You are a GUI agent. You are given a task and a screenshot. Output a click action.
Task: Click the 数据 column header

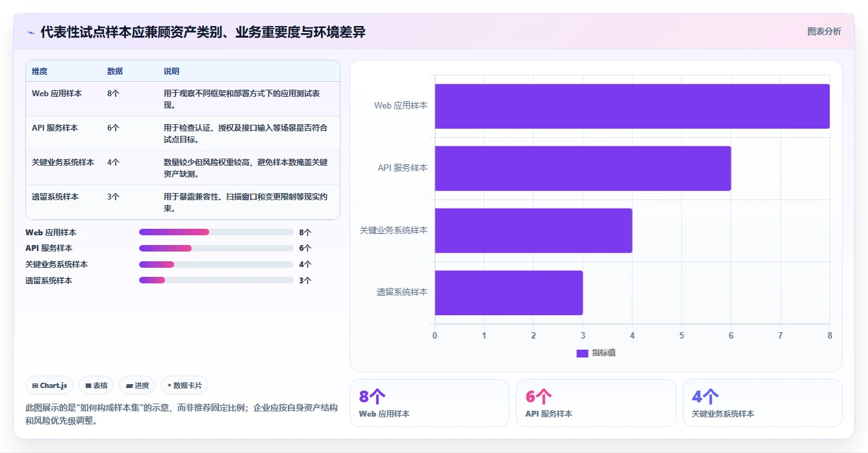click(x=115, y=71)
